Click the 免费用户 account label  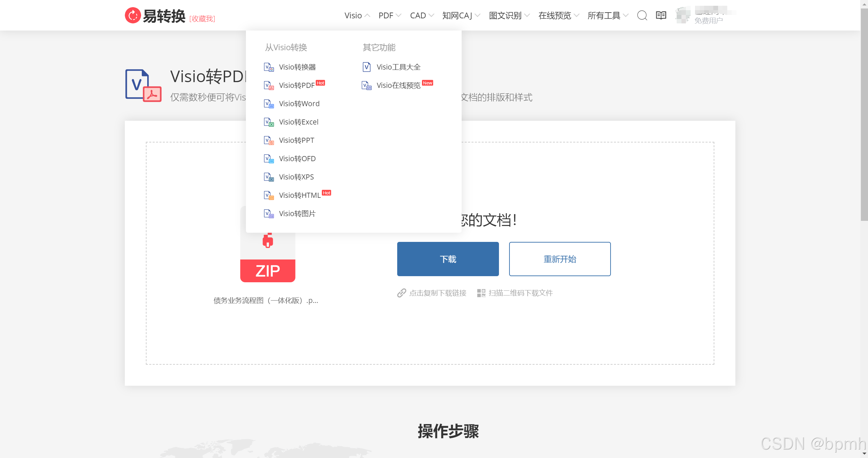tap(708, 21)
